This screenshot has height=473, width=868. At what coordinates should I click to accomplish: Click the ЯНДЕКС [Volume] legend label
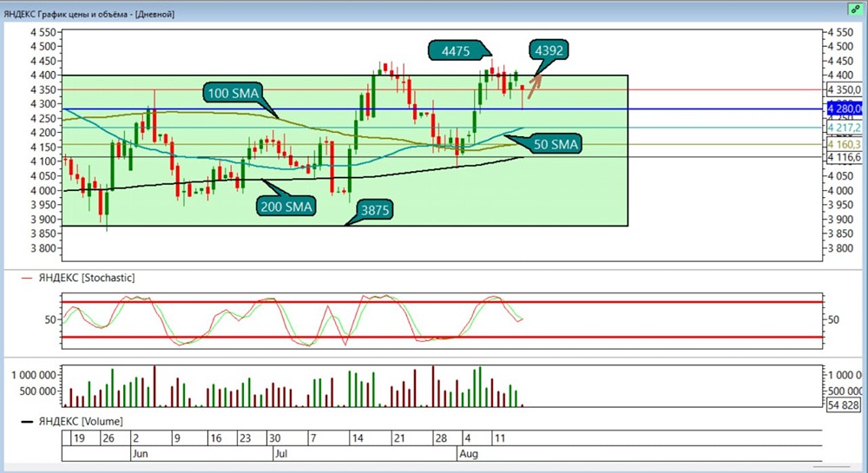[81, 422]
